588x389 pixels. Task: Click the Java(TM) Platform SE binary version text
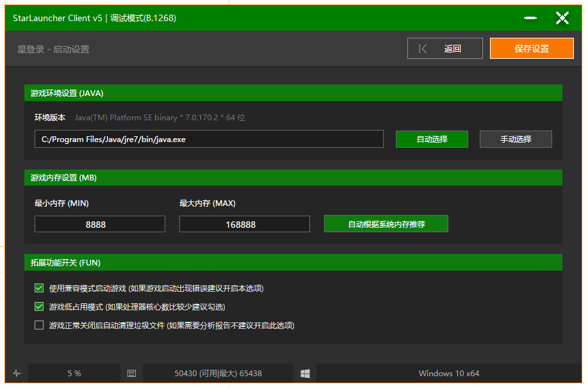coord(159,118)
